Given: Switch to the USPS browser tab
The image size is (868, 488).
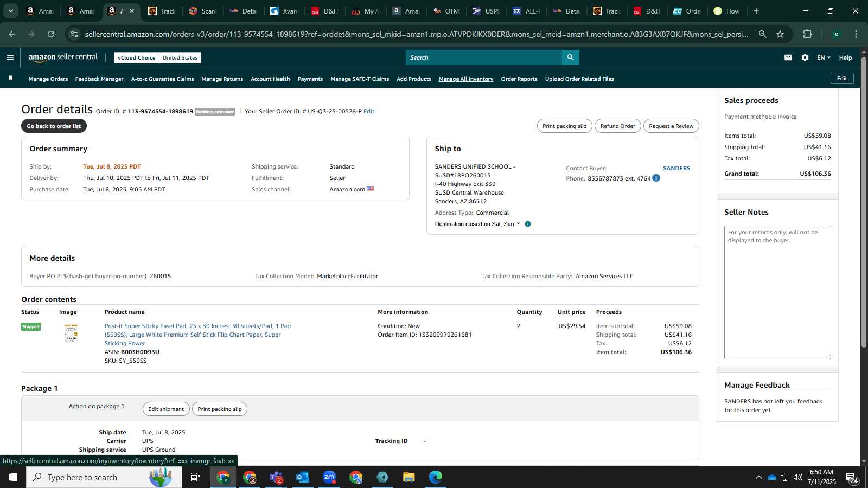Looking at the screenshot, I should tap(486, 11).
